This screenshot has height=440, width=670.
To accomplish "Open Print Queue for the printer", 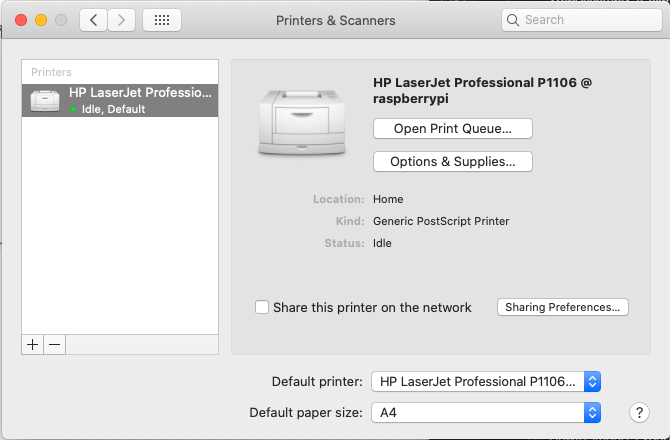I will pos(452,128).
